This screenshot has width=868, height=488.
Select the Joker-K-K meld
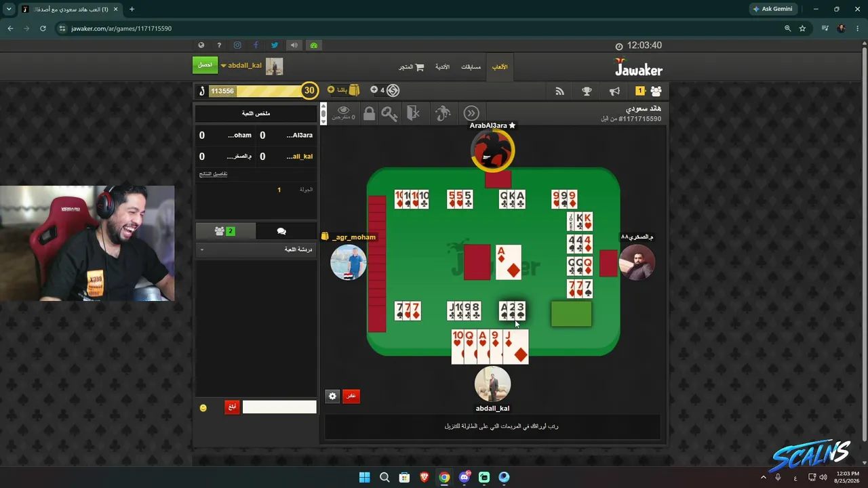(580, 222)
